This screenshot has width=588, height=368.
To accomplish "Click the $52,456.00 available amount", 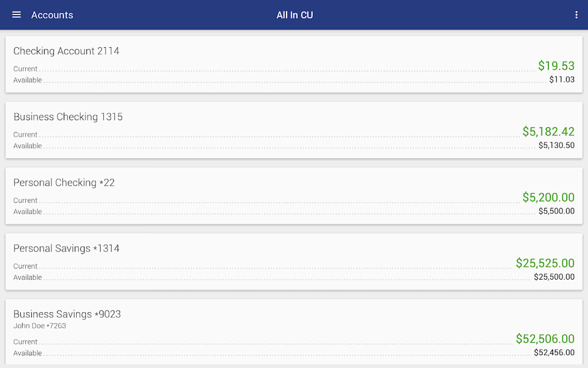I will click(x=553, y=352).
